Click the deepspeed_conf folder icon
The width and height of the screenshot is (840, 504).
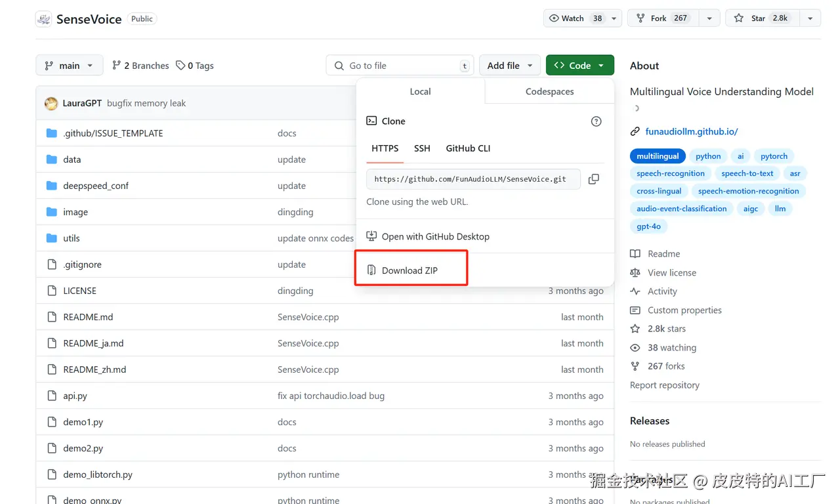(x=52, y=186)
